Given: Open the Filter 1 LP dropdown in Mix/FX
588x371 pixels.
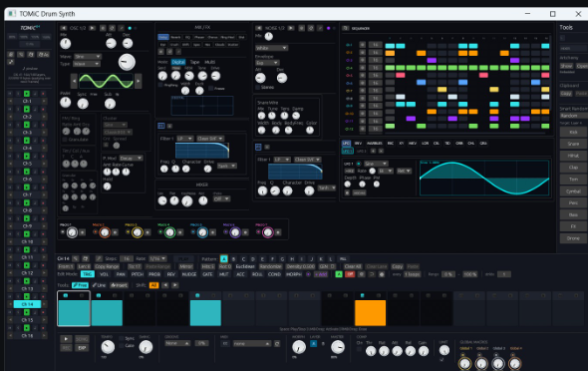Looking at the screenshot, I should coord(185,139).
